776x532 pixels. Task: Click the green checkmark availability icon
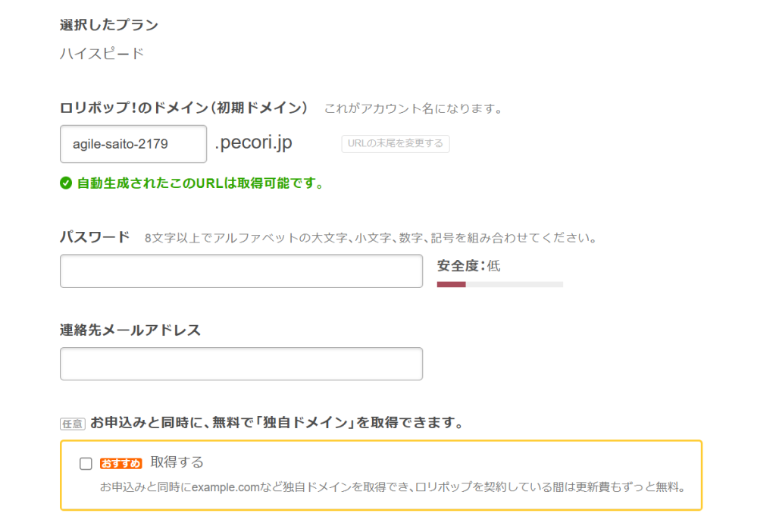click(x=66, y=183)
